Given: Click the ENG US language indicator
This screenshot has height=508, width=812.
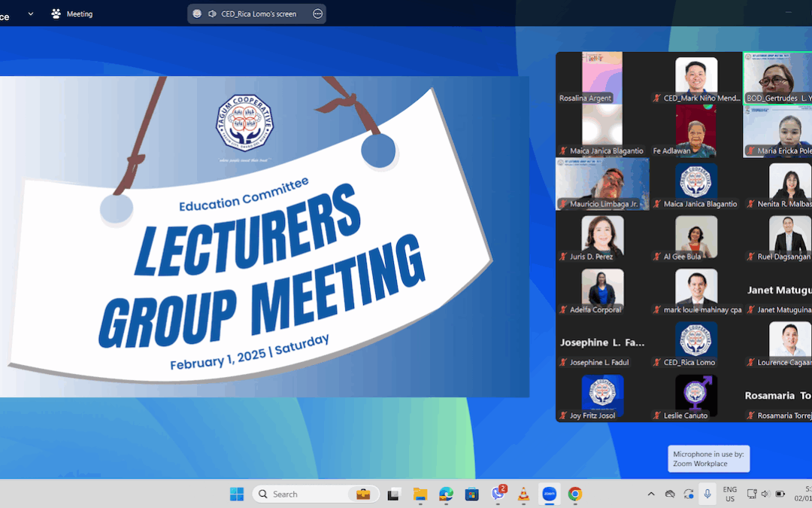Looking at the screenshot, I should point(729,494).
